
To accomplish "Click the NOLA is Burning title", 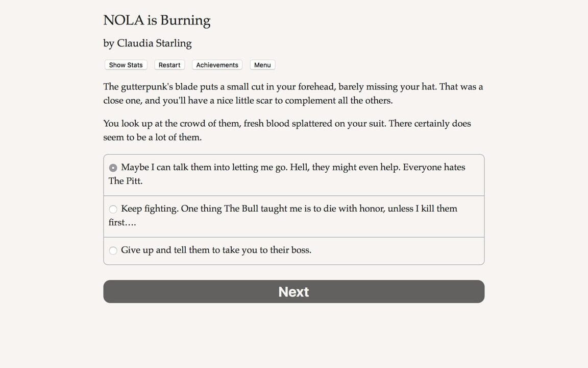I will point(157,20).
